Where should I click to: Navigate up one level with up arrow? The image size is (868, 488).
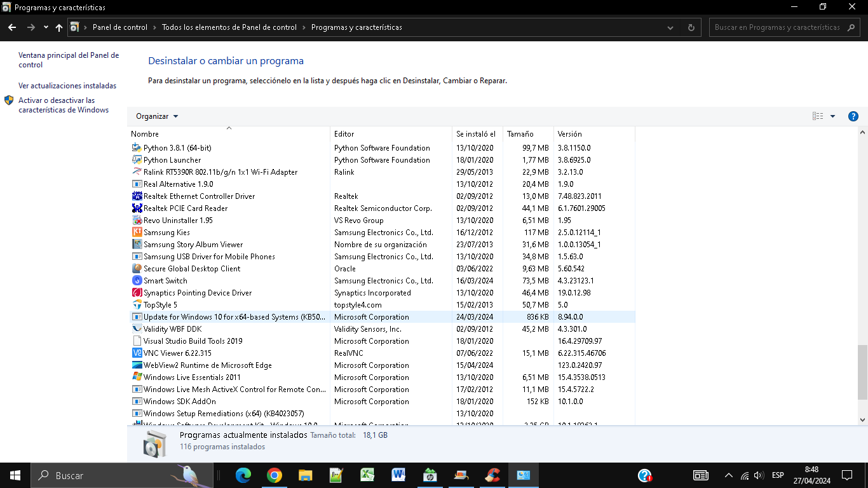pyautogui.click(x=59, y=27)
